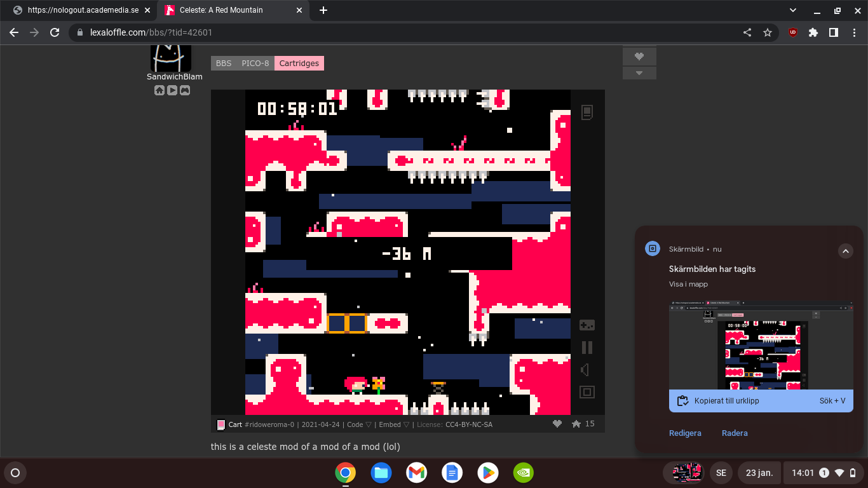Mute the PICO-8 player sound
This screenshot has height=488, width=868.
click(x=586, y=370)
